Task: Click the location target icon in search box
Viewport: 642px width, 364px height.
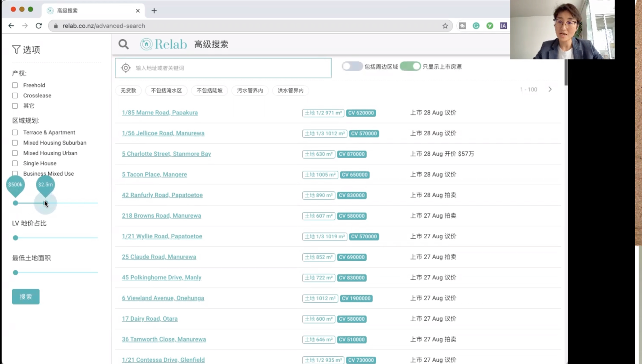Action: [126, 68]
